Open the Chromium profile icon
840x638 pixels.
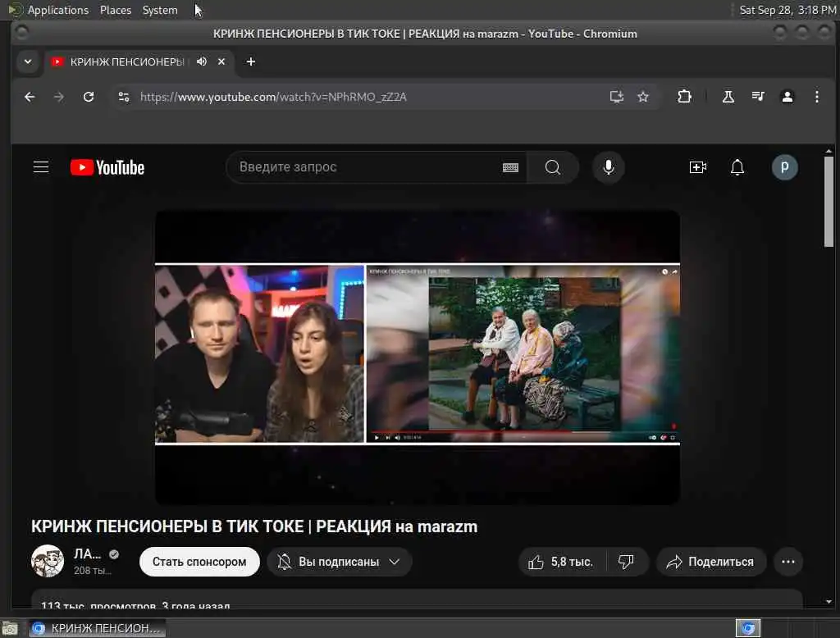click(787, 97)
